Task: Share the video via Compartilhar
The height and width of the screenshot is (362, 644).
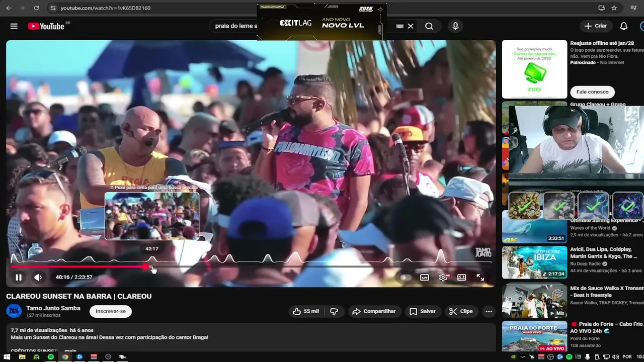Action: point(374,311)
